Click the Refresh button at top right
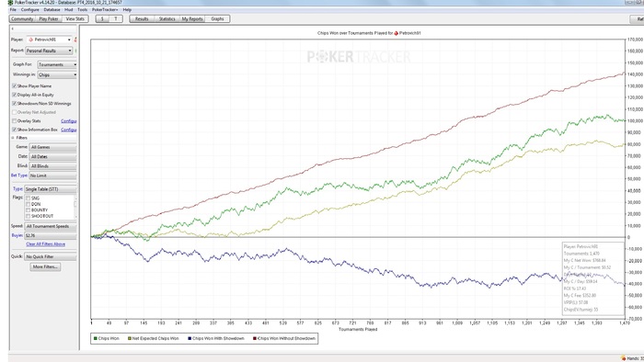This screenshot has height=362, width=644. [x=638, y=19]
